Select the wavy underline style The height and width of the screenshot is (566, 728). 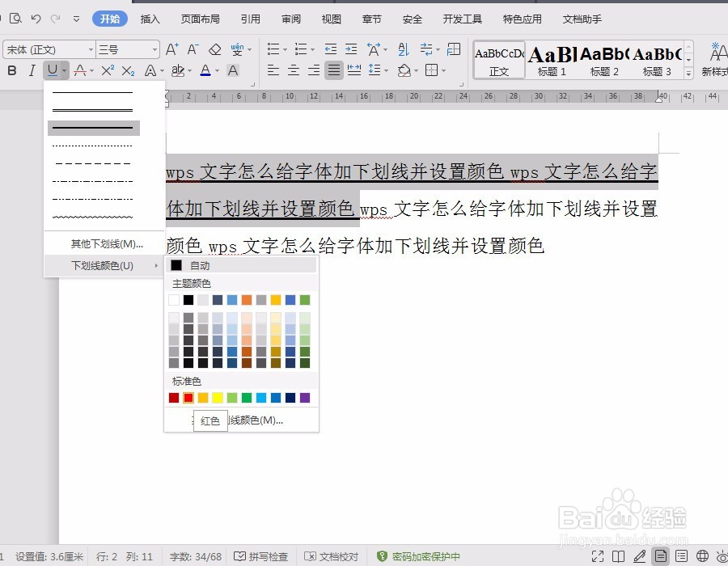[93, 217]
